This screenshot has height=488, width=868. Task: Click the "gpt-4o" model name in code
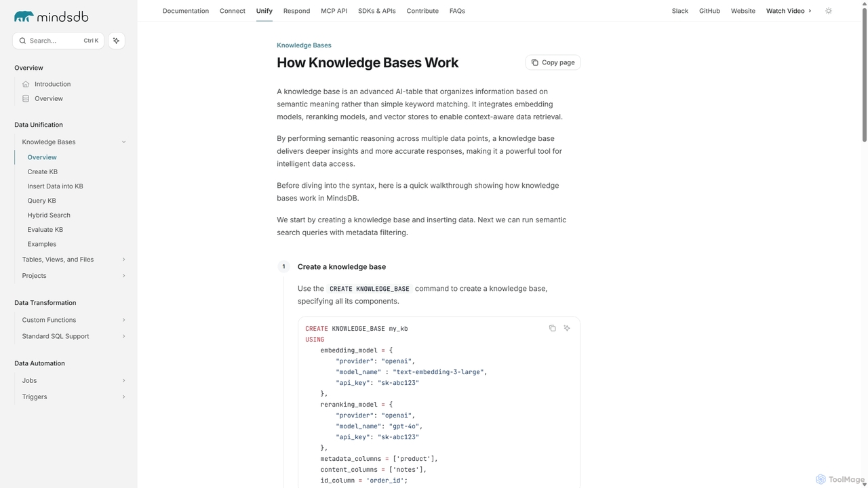[403, 426]
